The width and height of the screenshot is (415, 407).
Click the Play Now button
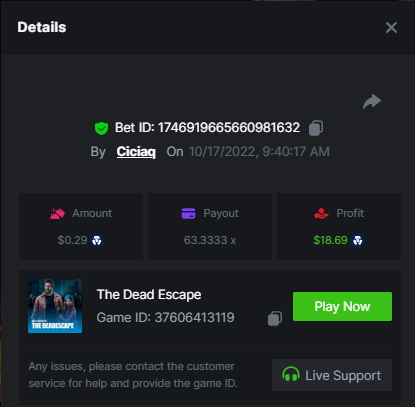click(342, 307)
